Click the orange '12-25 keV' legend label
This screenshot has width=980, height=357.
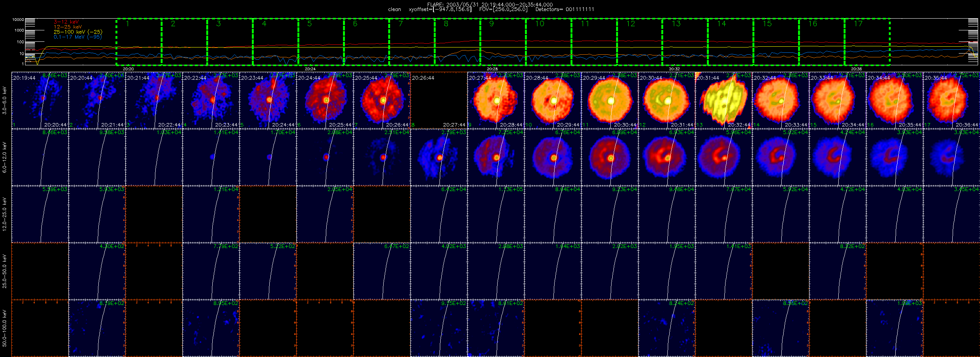[68, 27]
